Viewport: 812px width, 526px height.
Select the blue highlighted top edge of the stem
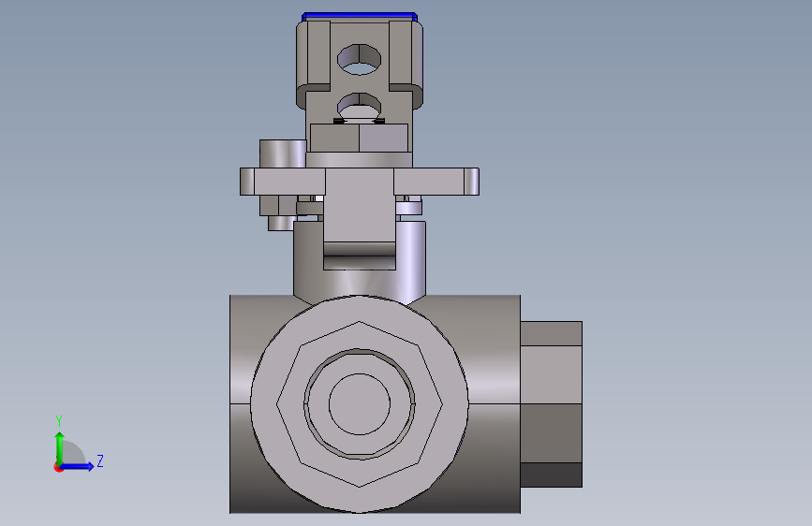pyautogui.click(x=360, y=17)
